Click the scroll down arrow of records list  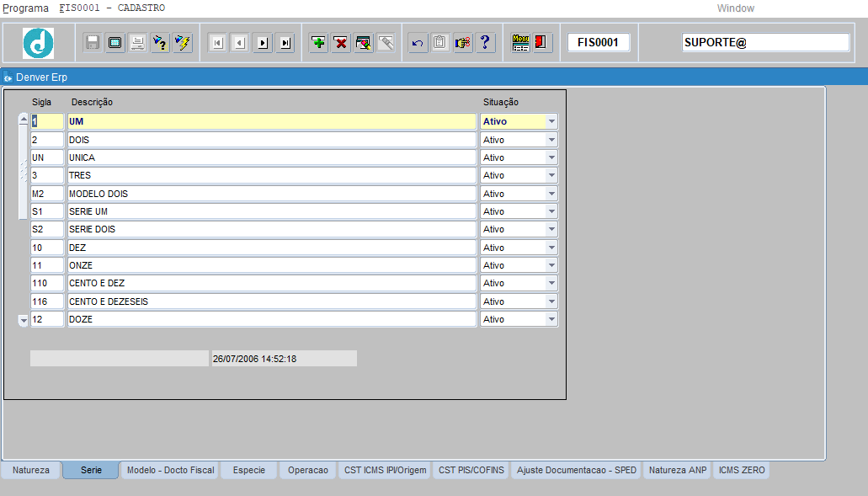[x=24, y=320]
